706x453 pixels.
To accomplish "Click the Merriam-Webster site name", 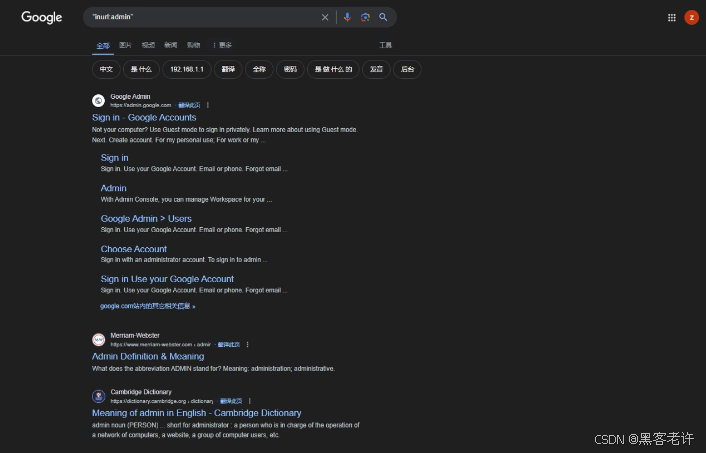I will (135, 335).
